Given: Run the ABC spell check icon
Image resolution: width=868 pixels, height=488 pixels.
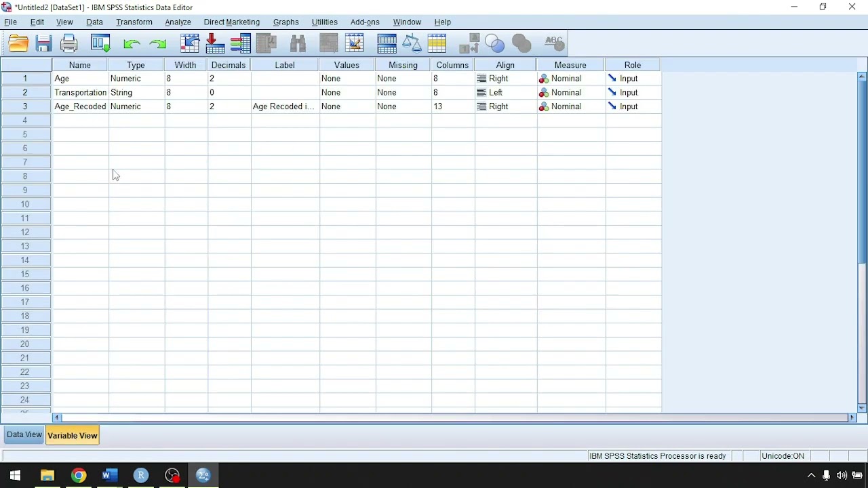Looking at the screenshot, I should click(x=554, y=44).
